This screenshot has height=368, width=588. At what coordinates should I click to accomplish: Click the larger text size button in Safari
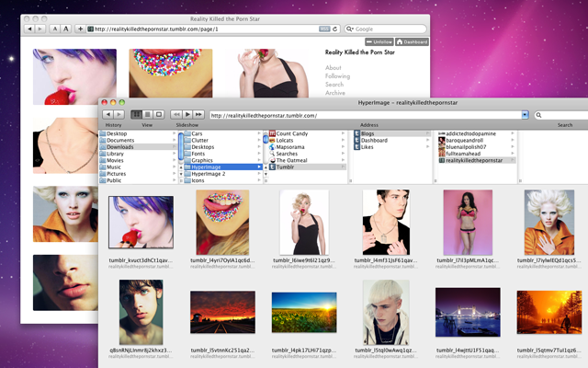(x=65, y=29)
